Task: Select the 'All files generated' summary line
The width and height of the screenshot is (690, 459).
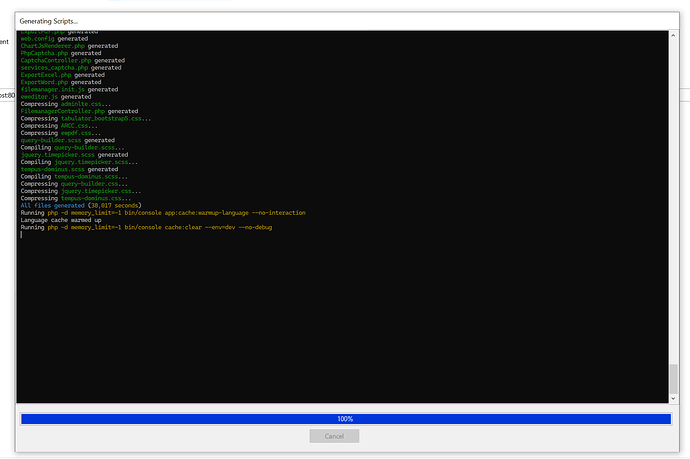Action: point(84,205)
